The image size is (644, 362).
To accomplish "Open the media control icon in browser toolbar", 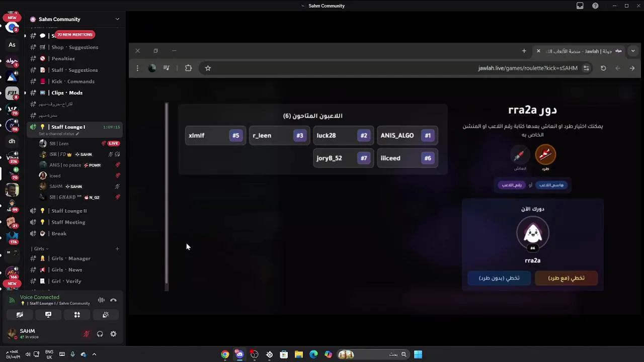I will point(167,68).
